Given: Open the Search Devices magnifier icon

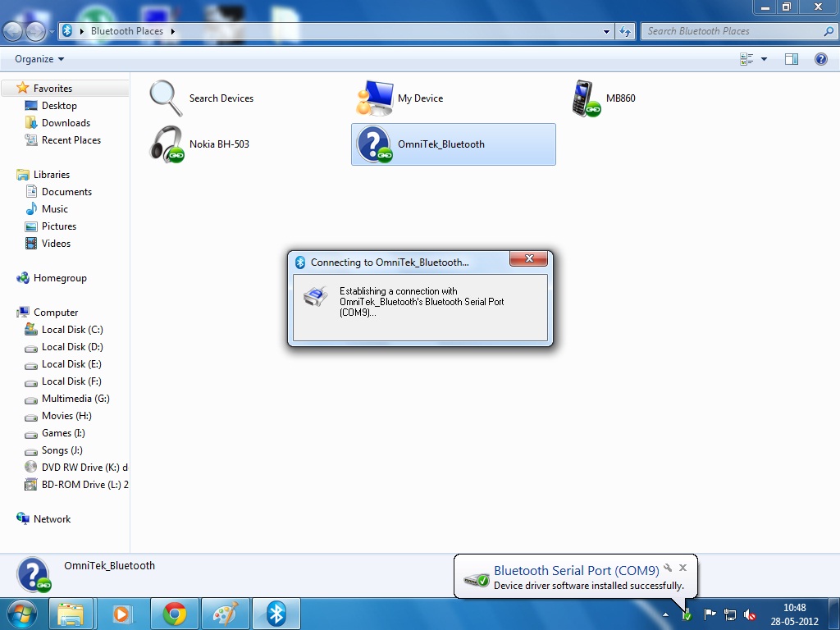Looking at the screenshot, I should [166, 98].
